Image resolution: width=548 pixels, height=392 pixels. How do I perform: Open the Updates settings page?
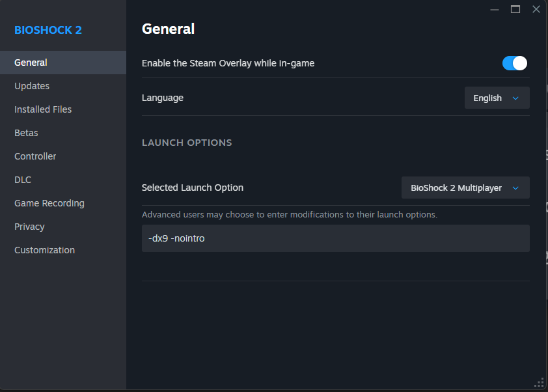(32, 86)
